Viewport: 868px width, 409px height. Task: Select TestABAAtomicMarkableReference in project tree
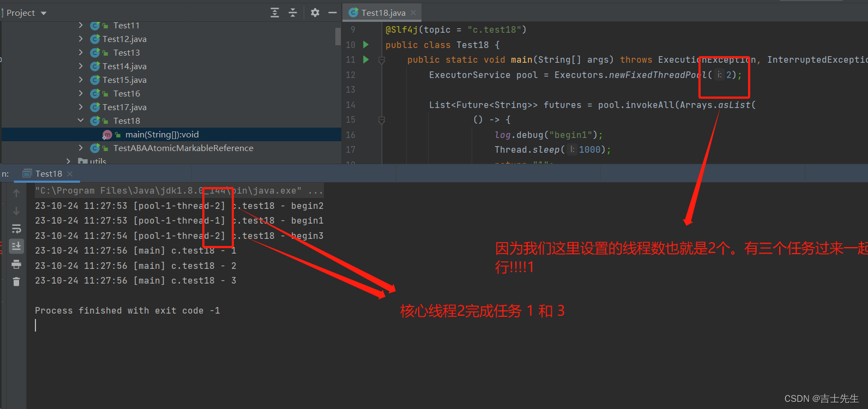click(183, 148)
